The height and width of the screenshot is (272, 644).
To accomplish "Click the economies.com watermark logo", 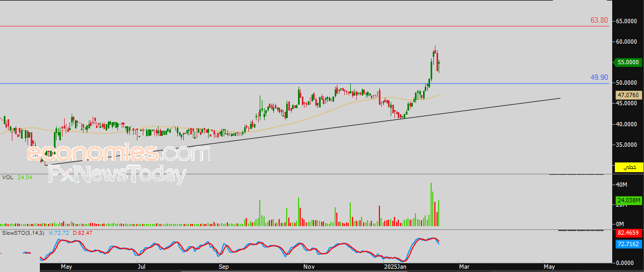I will 118,153.
